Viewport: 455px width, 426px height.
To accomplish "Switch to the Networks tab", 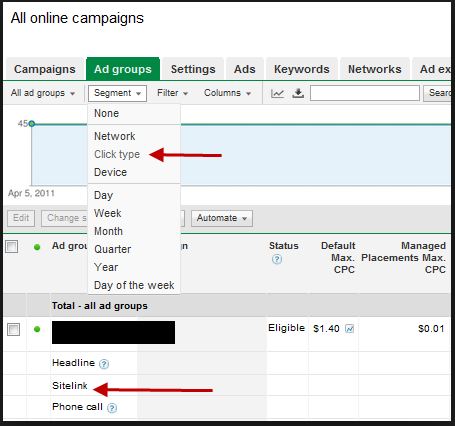I will pyautogui.click(x=375, y=69).
